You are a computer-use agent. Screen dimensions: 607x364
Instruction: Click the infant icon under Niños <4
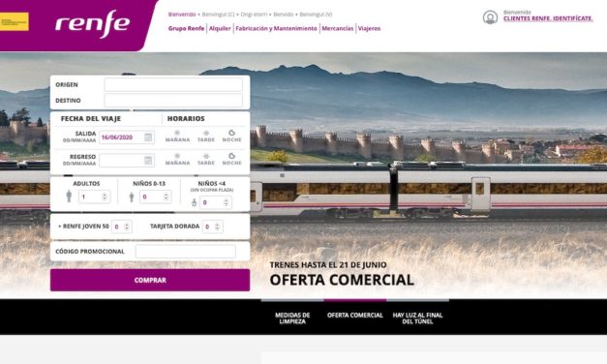(195, 202)
